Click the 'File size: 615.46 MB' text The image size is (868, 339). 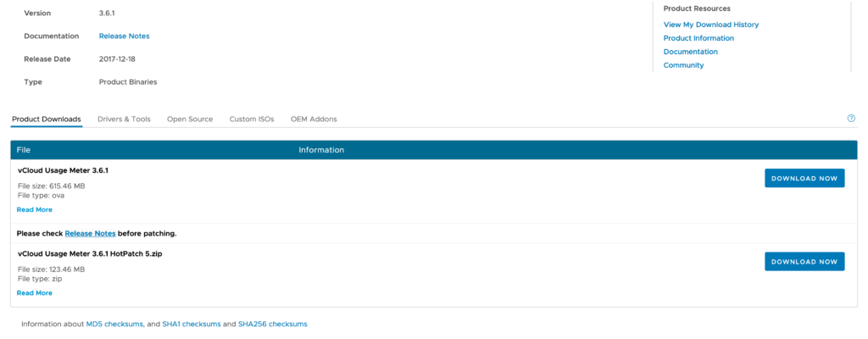coord(52,186)
